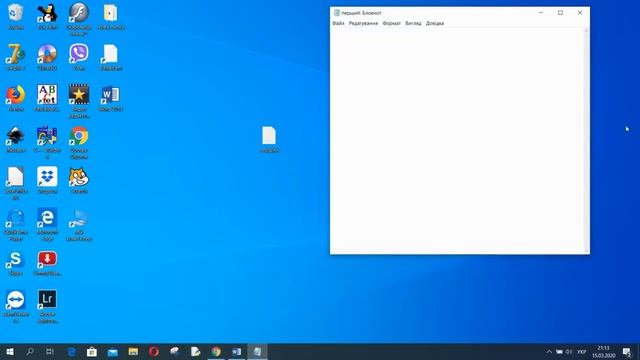Select the desktop icon showing a yellow 7

16,58
